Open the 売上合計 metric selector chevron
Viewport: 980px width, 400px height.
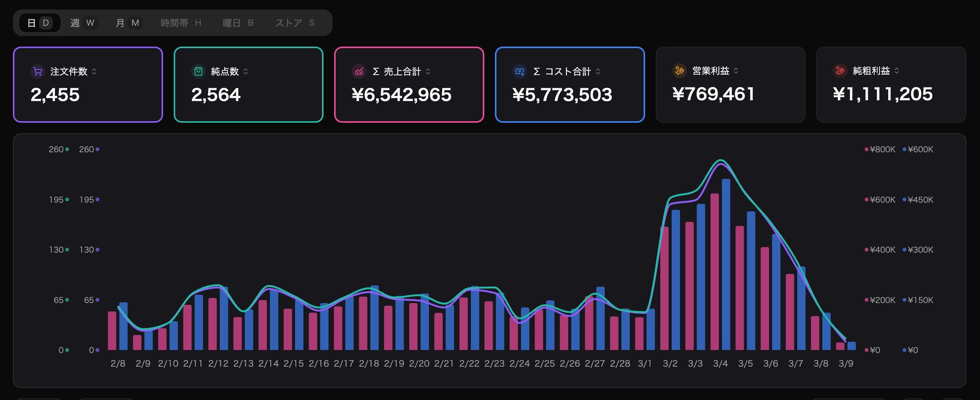[x=428, y=72]
